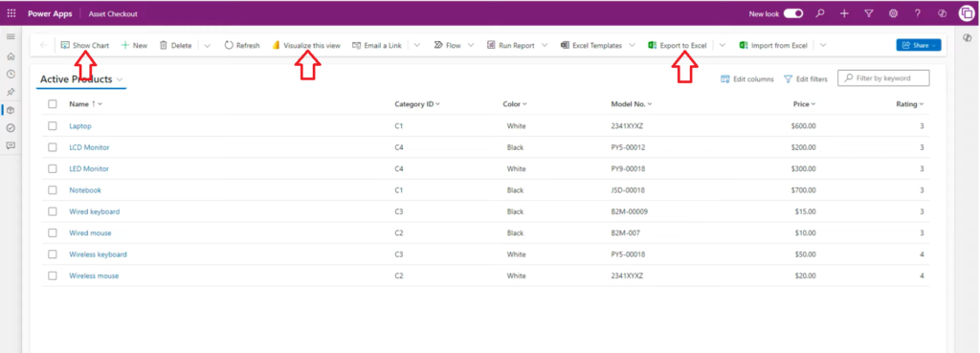Click the help question mark icon
980x353 pixels.
tap(918, 13)
